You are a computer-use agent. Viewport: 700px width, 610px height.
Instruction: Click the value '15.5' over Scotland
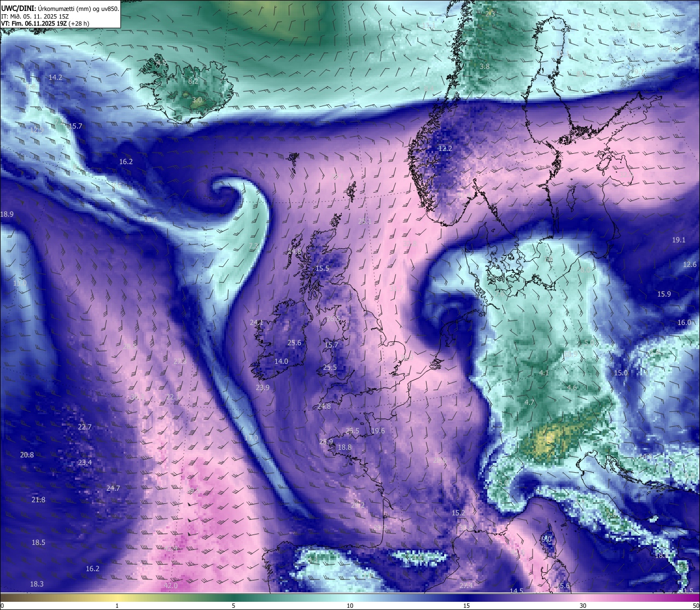tap(323, 268)
